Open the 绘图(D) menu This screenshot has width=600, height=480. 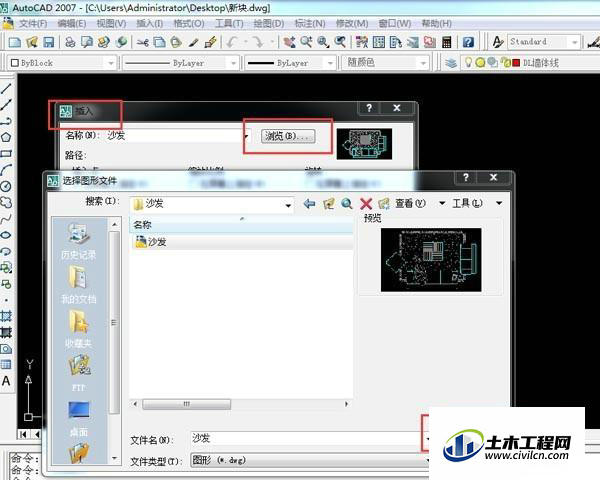pyautogui.click(x=269, y=23)
